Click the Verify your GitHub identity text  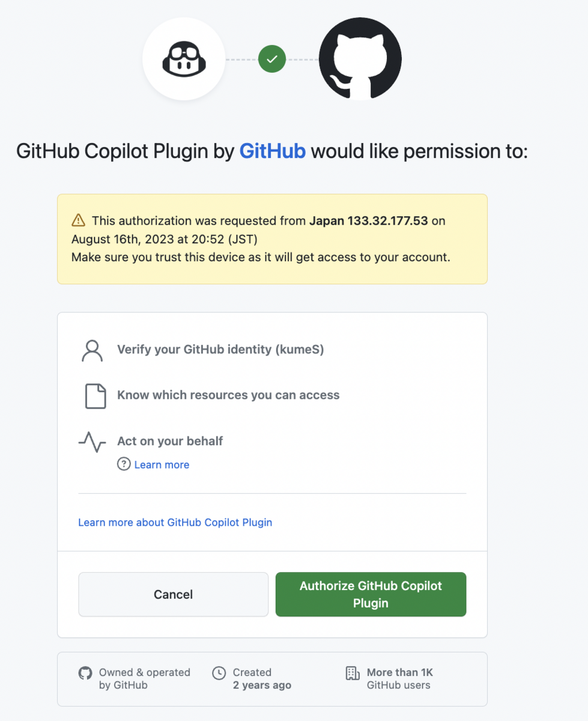click(220, 350)
